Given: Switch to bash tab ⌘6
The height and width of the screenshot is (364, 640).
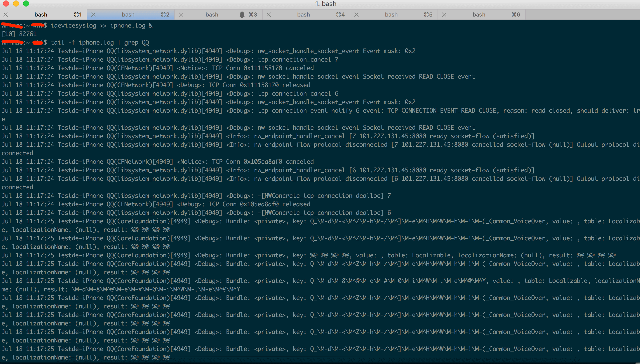Looking at the screenshot, I should pos(479,15).
